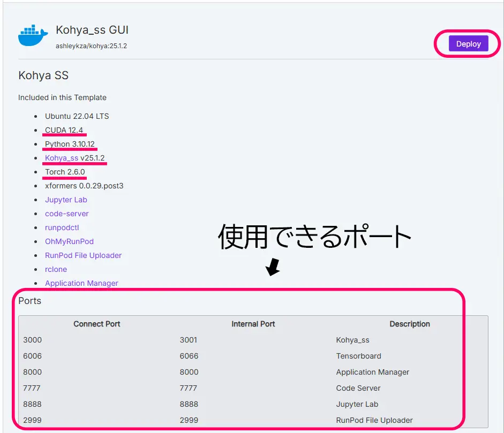Click the Connect Port column header
This screenshot has height=433, width=504.
pyautogui.click(x=97, y=324)
